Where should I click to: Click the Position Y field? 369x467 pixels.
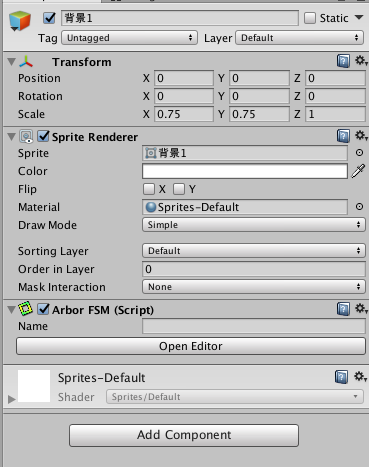click(x=259, y=78)
